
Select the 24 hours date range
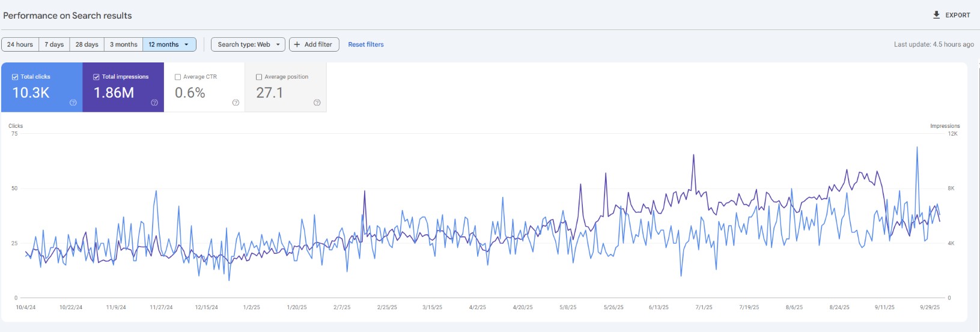(x=20, y=44)
